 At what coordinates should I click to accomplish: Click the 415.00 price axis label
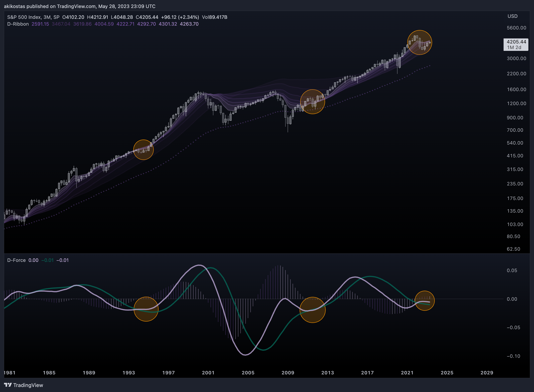[x=515, y=156]
